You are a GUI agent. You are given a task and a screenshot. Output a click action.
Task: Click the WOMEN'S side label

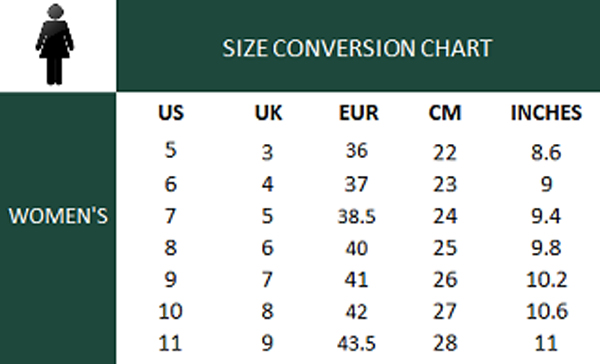point(58,216)
